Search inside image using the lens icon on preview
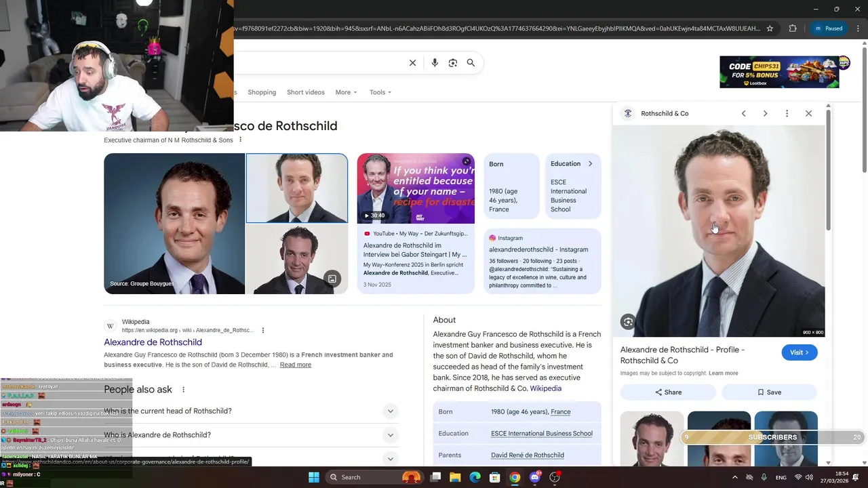The height and width of the screenshot is (488, 868). (628, 323)
